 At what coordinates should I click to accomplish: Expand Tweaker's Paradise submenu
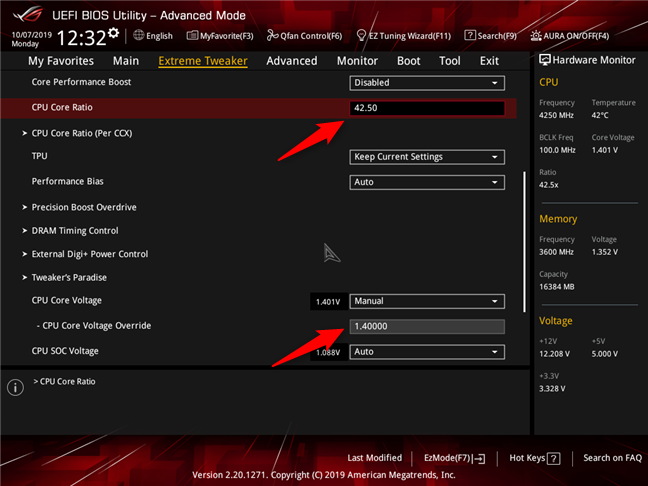pyautogui.click(x=69, y=277)
